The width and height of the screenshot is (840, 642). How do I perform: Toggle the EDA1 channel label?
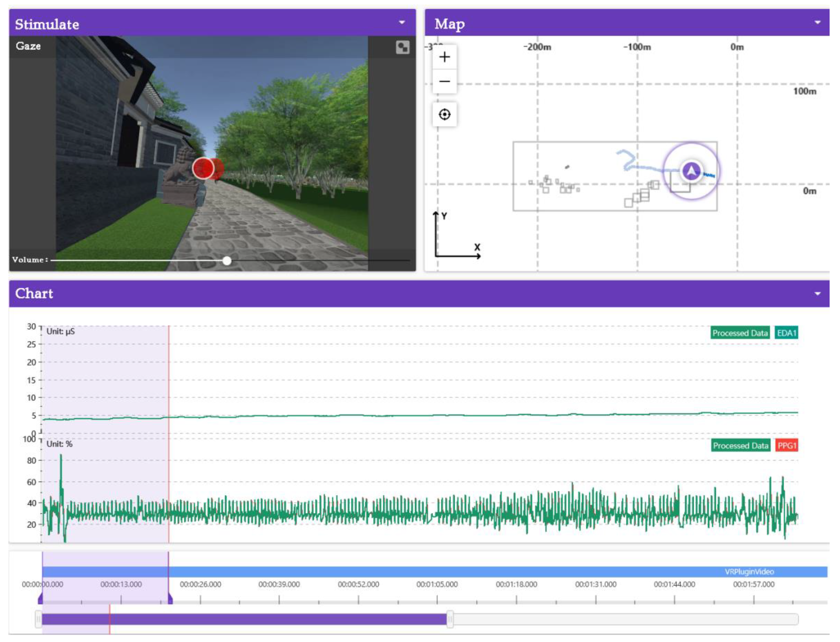(x=786, y=333)
